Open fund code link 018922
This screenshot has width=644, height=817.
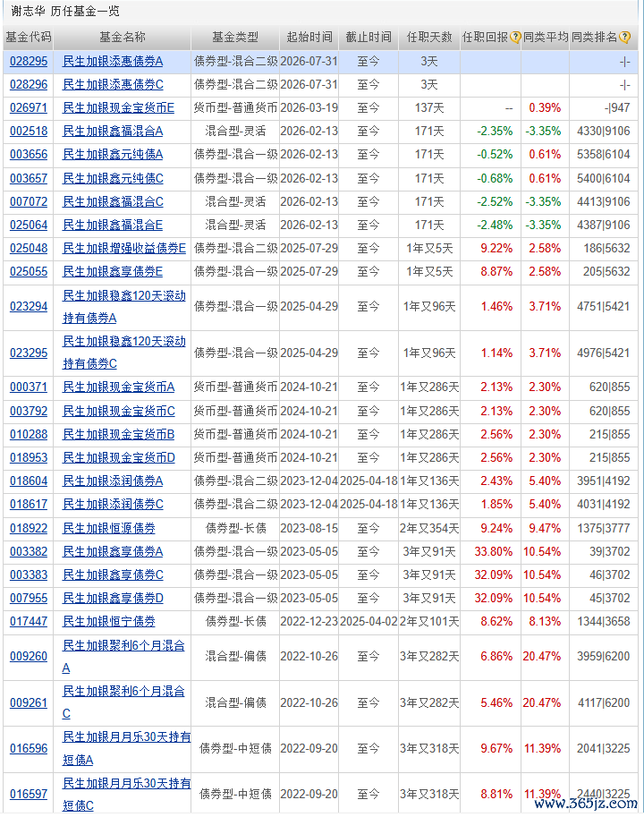pyautogui.click(x=29, y=529)
